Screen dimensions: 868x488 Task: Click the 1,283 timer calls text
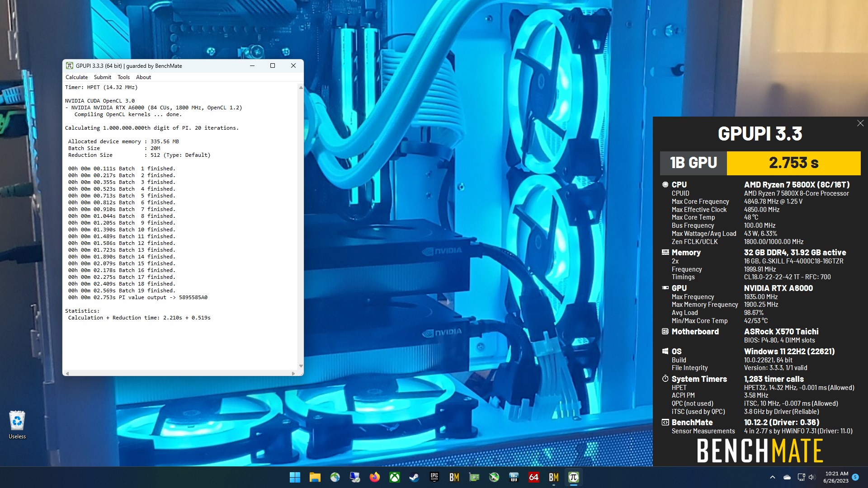(774, 379)
